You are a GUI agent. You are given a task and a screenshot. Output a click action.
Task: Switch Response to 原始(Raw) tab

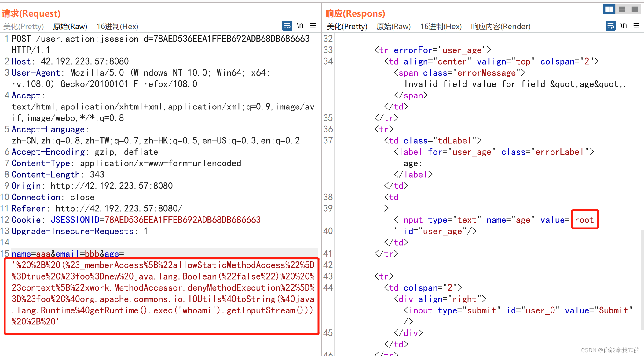(x=393, y=27)
